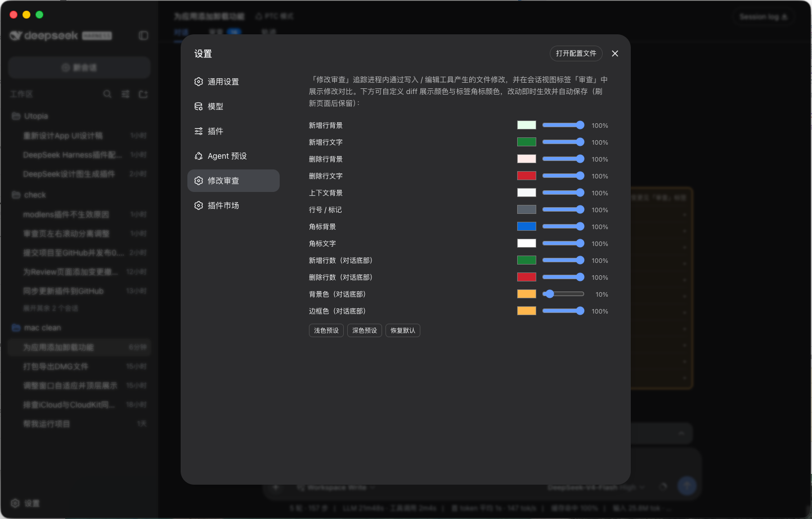The height and width of the screenshot is (519, 812).
Task: Open the 上下文背景 color swatch
Action: (x=527, y=193)
